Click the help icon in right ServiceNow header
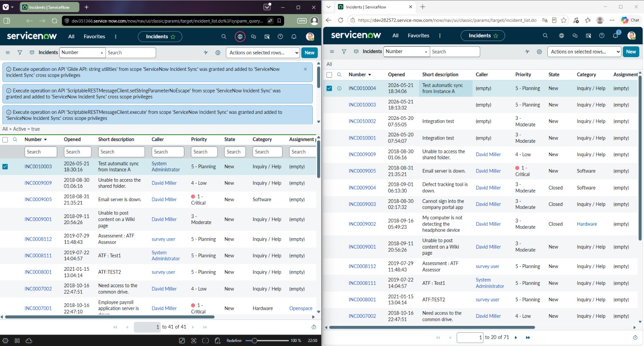This screenshot has width=644, height=346. pyautogui.click(x=602, y=36)
